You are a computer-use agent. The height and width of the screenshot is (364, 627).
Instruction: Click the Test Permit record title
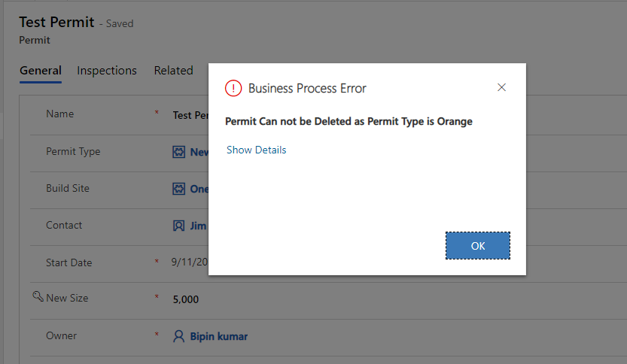[x=56, y=22]
